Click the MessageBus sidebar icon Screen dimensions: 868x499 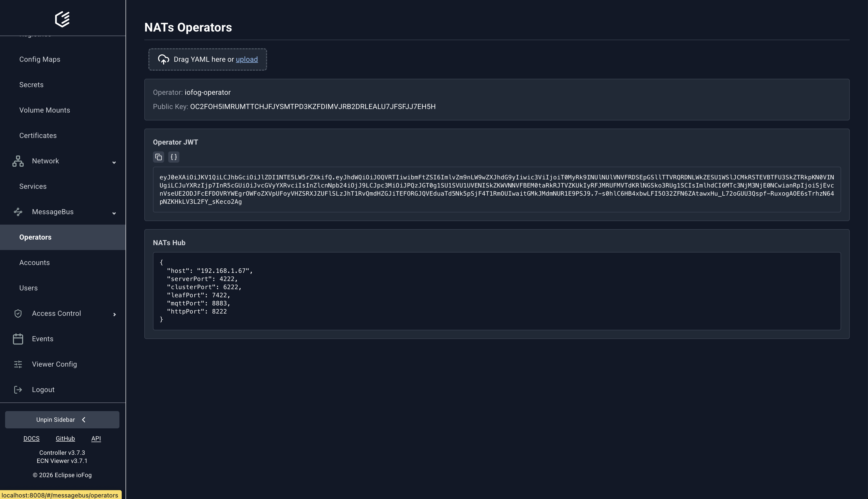click(x=18, y=212)
